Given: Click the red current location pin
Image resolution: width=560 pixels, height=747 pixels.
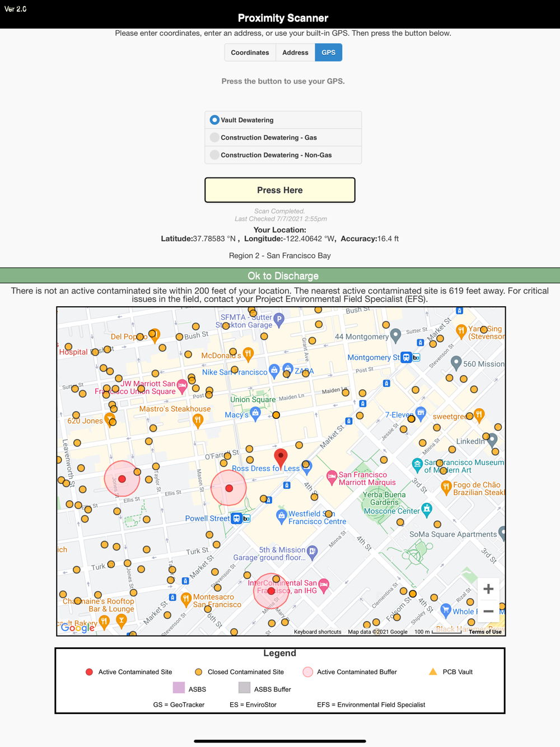Looking at the screenshot, I should (281, 459).
